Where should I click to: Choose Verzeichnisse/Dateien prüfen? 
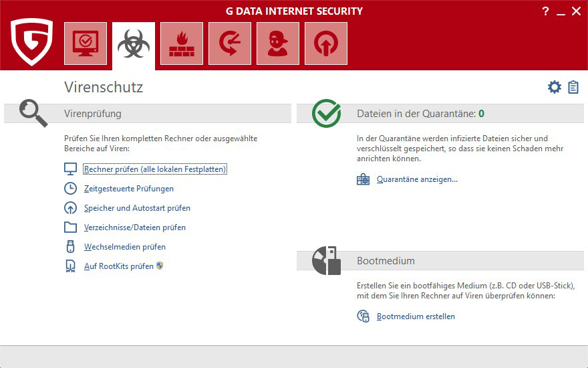point(134,227)
